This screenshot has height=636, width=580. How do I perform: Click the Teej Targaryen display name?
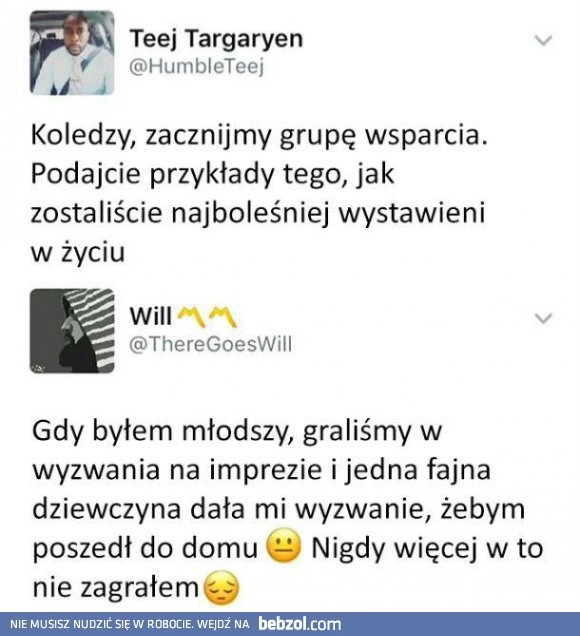[216, 39]
